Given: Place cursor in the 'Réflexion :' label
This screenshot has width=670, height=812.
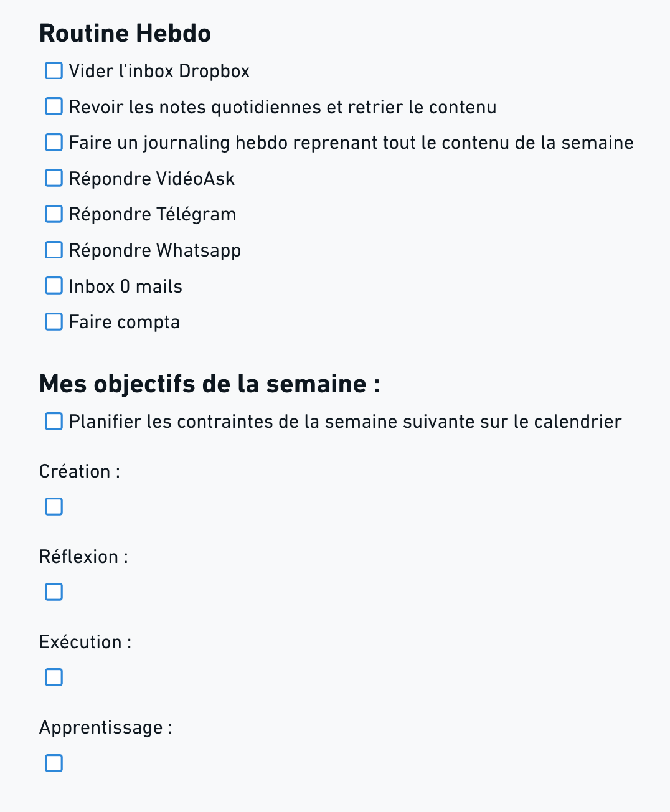Looking at the screenshot, I should 83,557.
